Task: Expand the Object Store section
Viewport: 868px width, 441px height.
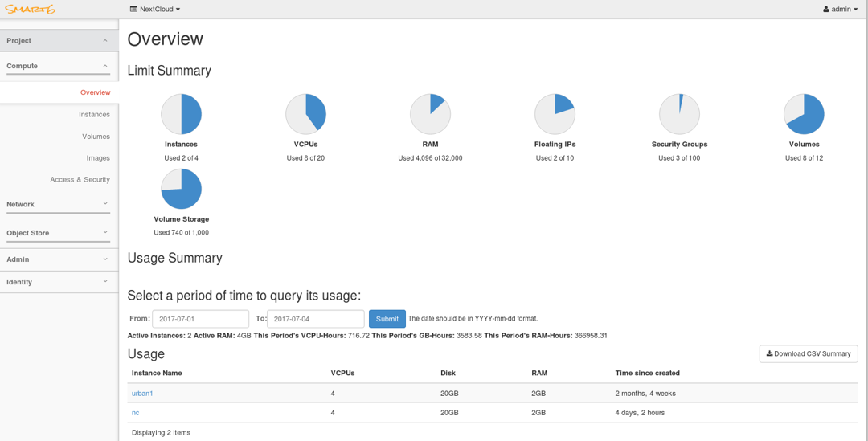Action: pos(59,233)
